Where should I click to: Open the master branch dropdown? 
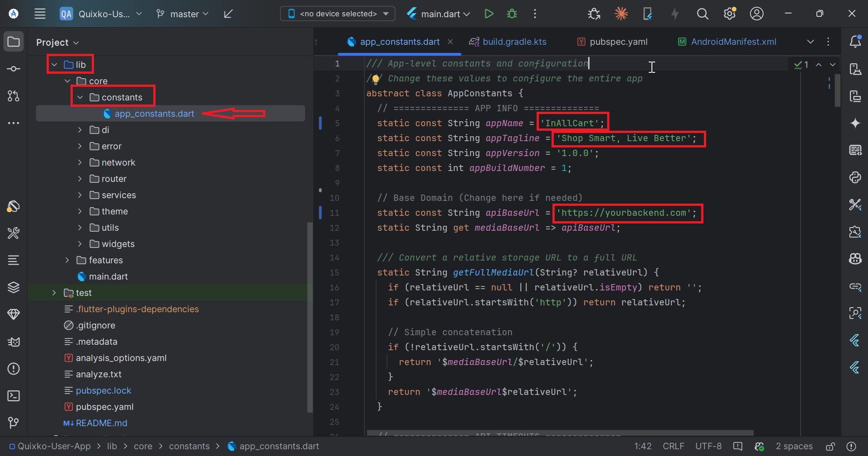pos(182,14)
